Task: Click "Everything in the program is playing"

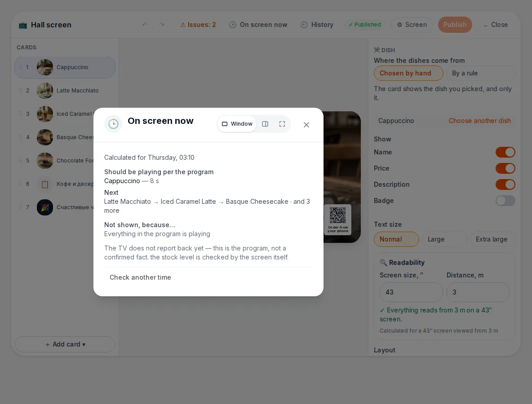Action: (157, 234)
